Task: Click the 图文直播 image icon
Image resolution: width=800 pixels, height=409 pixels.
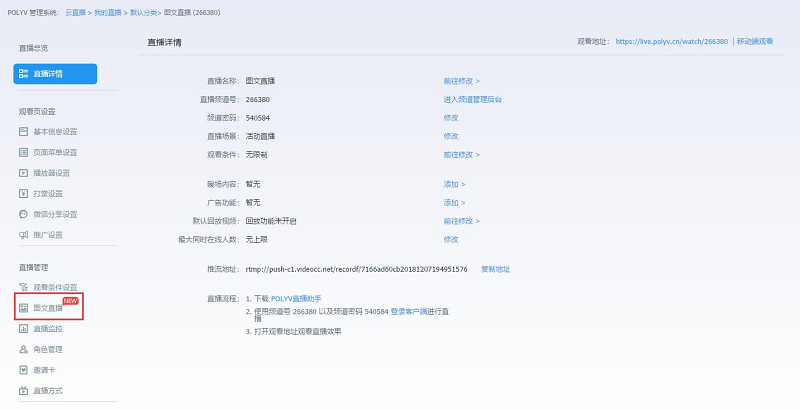Action: tap(24, 308)
